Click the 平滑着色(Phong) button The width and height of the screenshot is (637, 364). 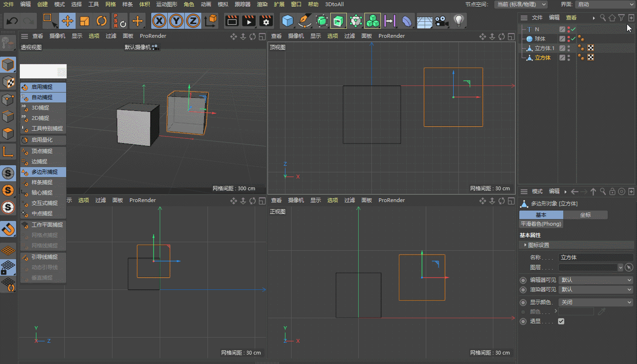pyautogui.click(x=541, y=224)
